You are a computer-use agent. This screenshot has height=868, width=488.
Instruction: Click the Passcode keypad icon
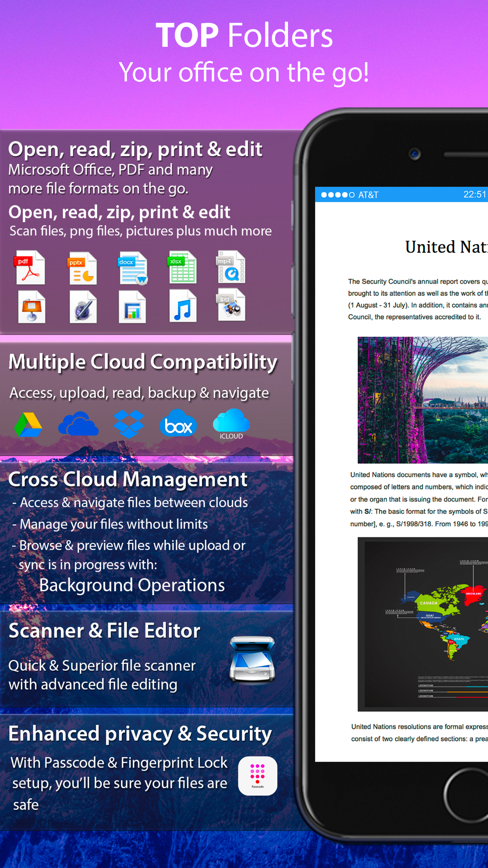coord(258,776)
